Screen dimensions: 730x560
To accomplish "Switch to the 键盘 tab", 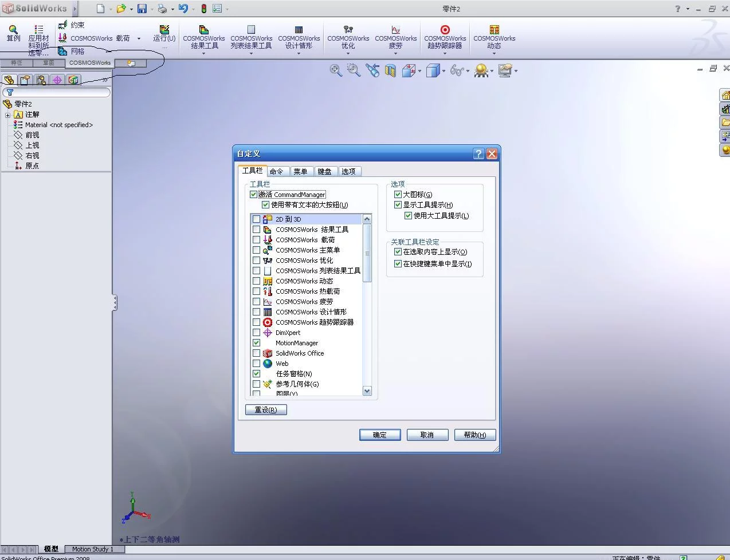I will [x=324, y=171].
